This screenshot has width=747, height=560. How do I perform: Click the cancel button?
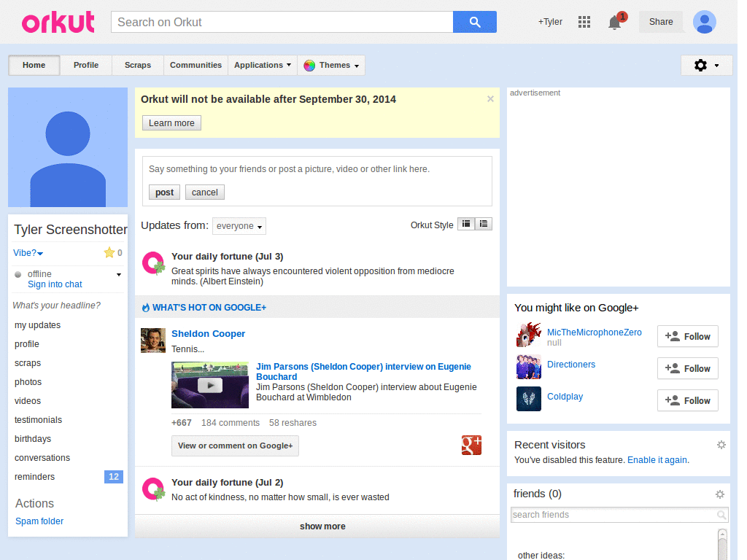coord(205,192)
